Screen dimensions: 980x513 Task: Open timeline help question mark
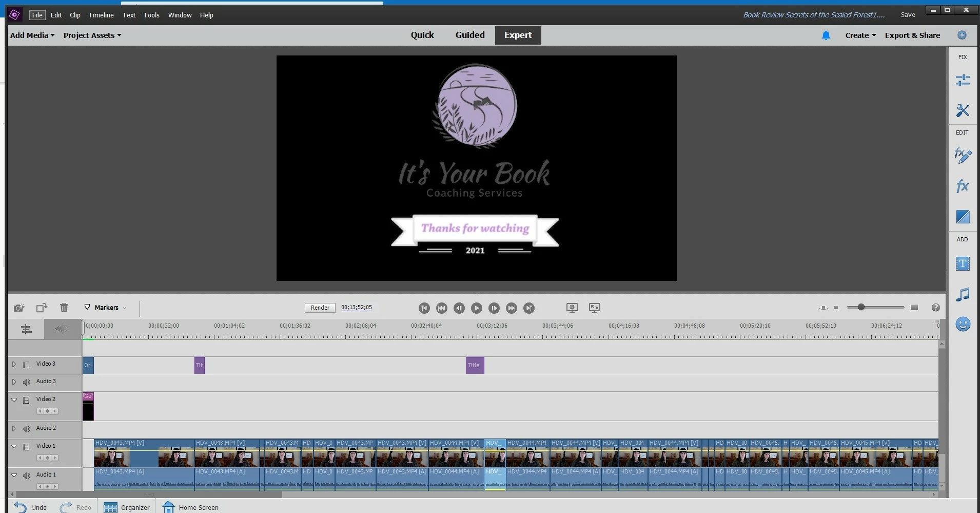tap(936, 308)
